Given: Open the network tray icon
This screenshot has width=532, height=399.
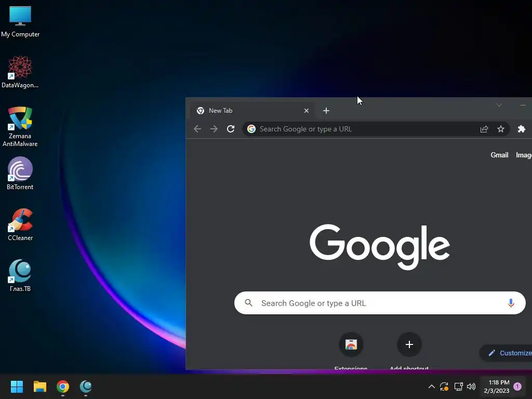Looking at the screenshot, I should (458, 387).
